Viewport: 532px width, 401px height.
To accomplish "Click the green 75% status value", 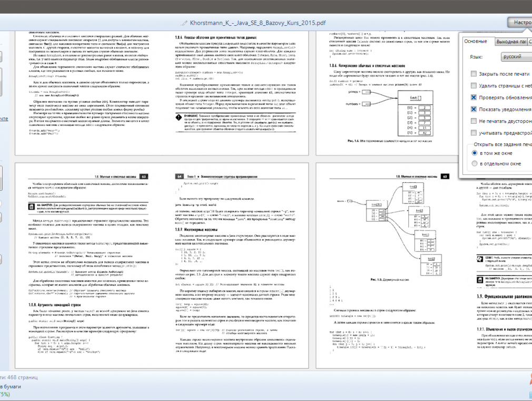I will coord(5,394).
